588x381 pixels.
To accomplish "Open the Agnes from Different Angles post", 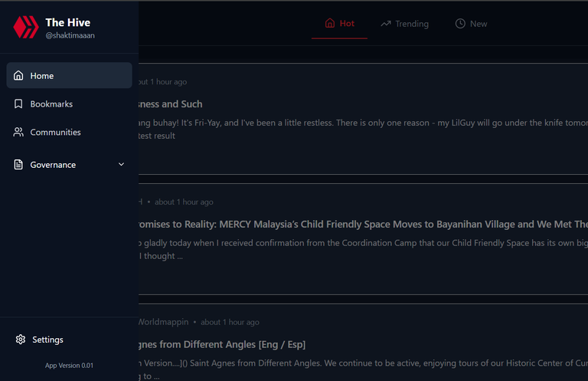I will 222,345.
